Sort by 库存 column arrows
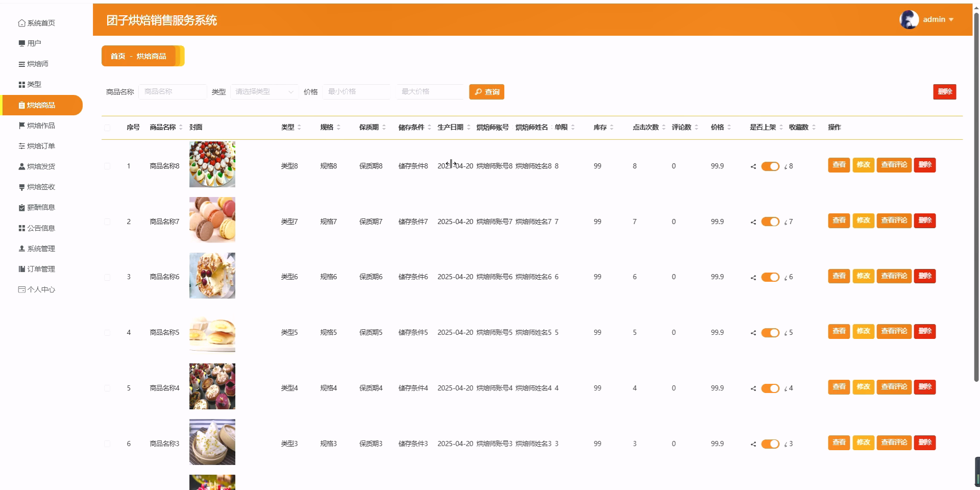 click(x=611, y=127)
